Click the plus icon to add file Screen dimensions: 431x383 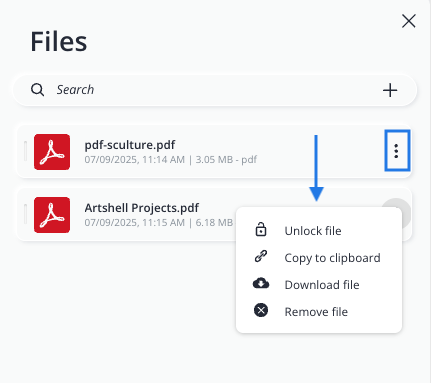(x=390, y=90)
